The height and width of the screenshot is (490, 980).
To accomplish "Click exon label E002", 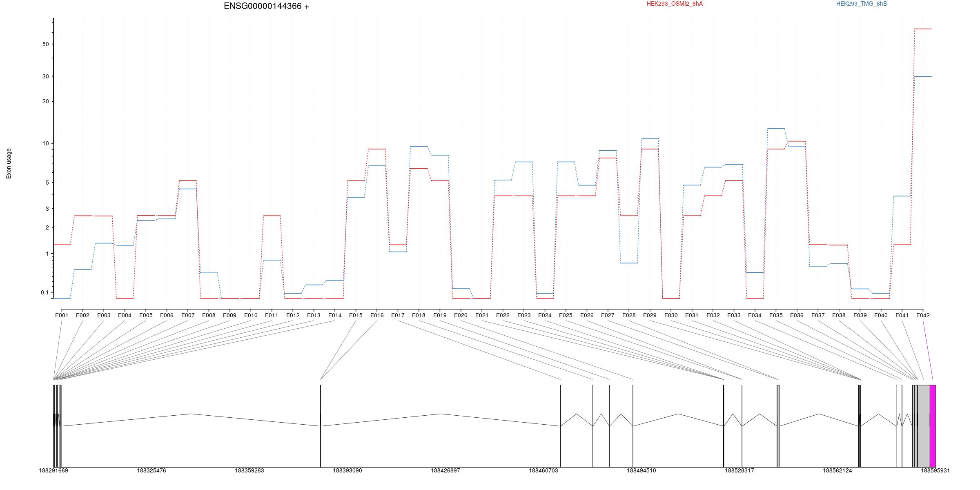I will (x=82, y=315).
